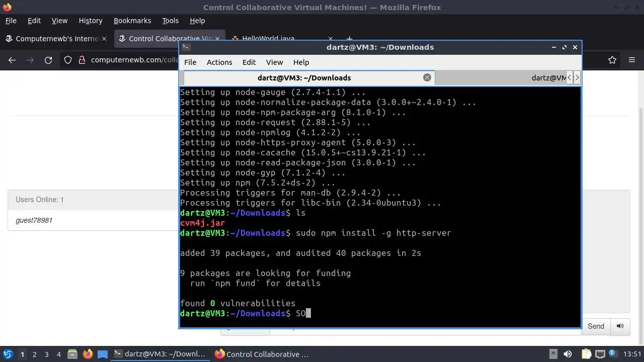
Task: Reload the page in Firefox
Action: pyautogui.click(x=48, y=60)
